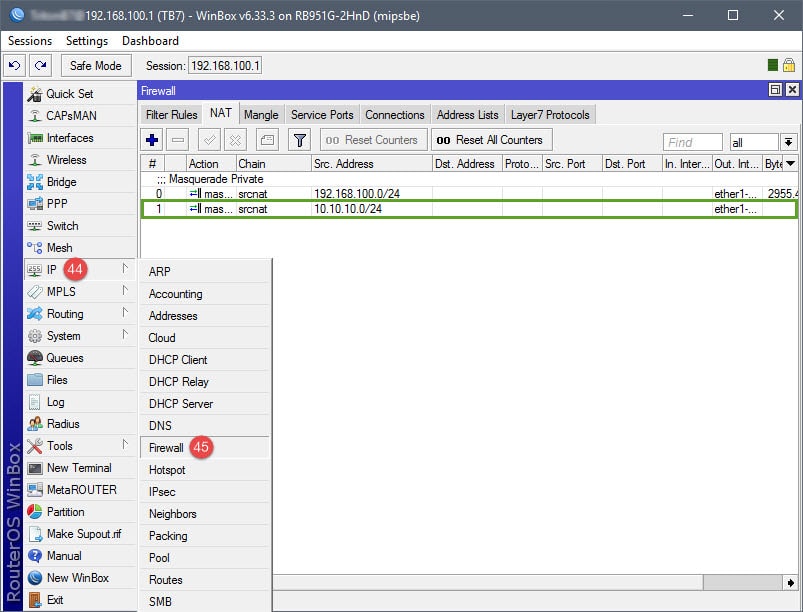
Task: Switch to the Address Lists tab
Action: [468, 115]
